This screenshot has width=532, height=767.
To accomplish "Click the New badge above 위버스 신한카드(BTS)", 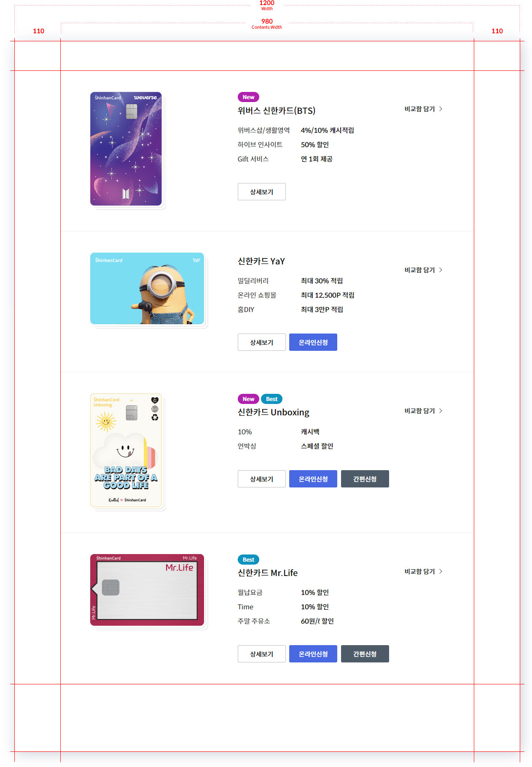I will click(x=248, y=97).
